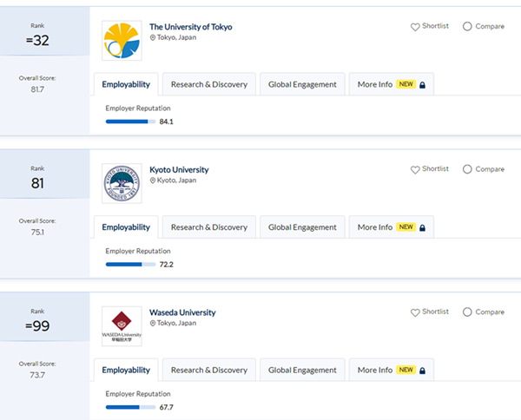The height and width of the screenshot is (420, 521).
Task: Click Shortlist label for University of Tokyo
Action: (x=435, y=26)
